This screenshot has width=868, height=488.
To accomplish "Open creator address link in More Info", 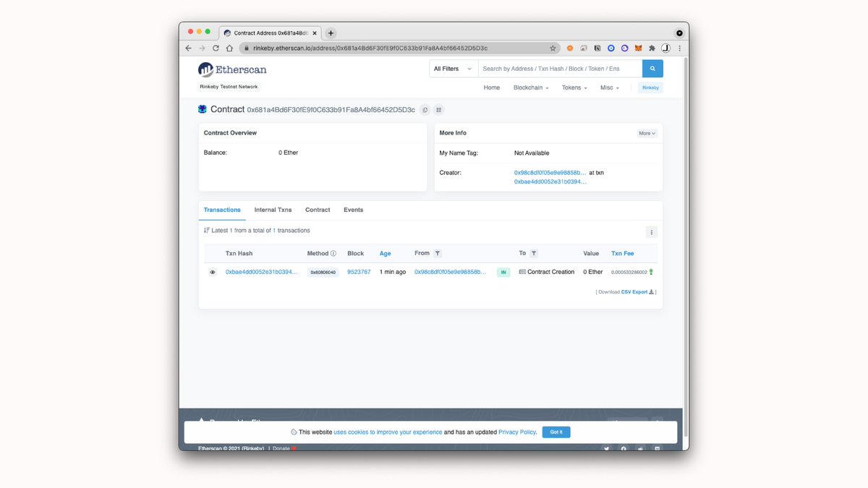I will coord(550,173).
